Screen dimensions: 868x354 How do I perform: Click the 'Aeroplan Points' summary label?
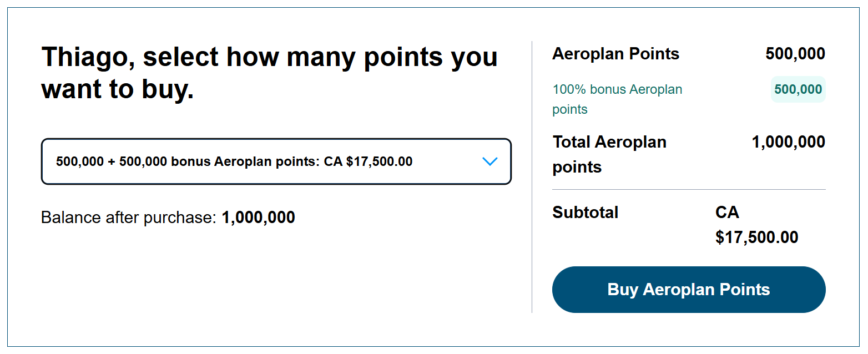615,54
